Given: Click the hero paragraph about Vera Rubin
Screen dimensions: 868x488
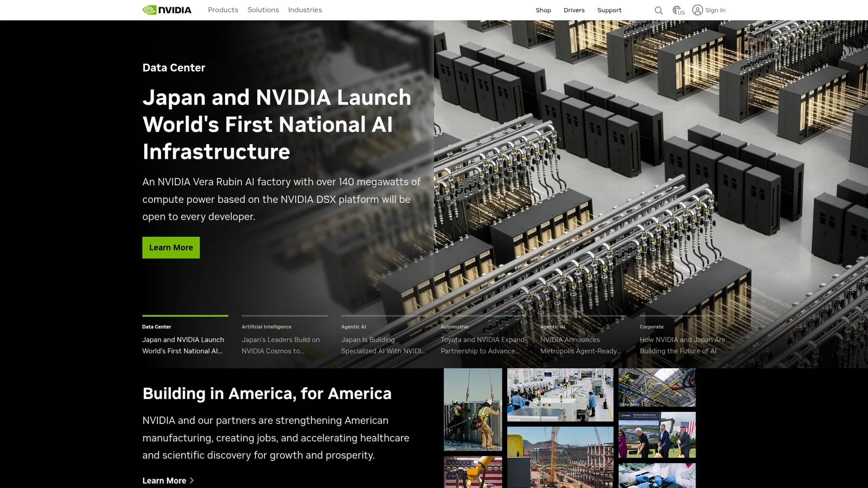Looking at the screenshot, I should pos(282,199).
